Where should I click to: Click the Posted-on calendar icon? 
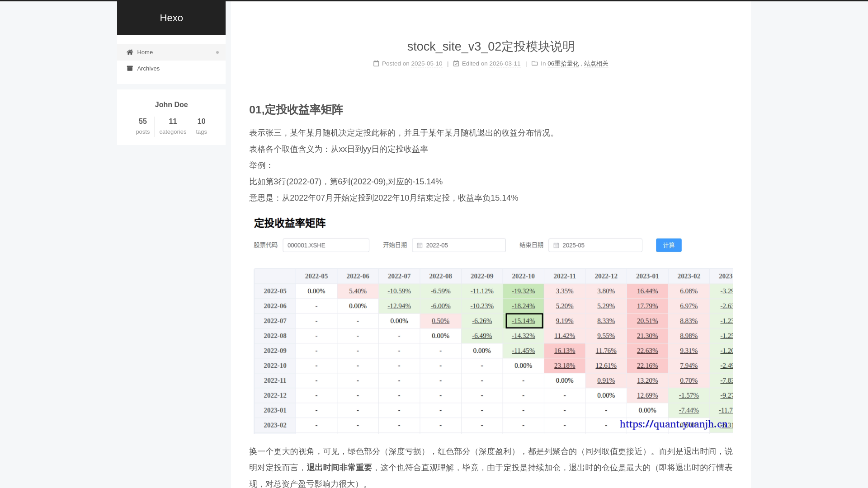tap(376, 64)
